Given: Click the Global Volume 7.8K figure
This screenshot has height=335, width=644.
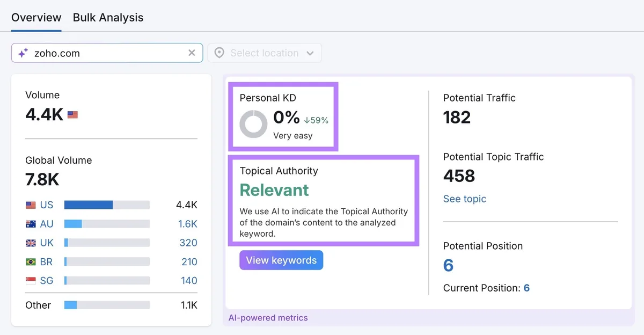Looking at the screenshot, I should 42,180.
